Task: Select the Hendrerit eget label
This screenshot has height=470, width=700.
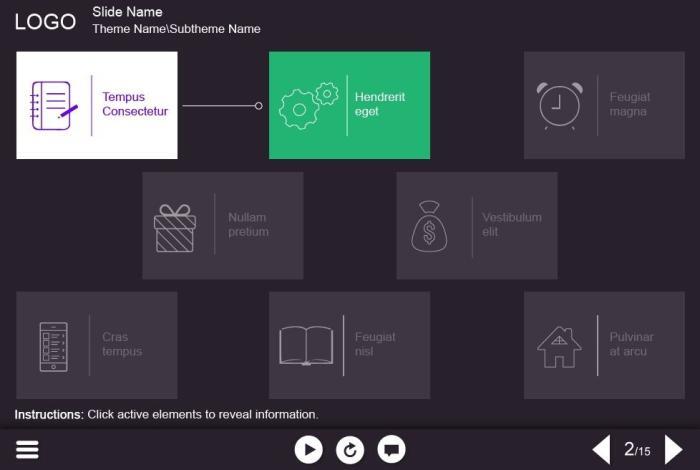Action: 380,105
